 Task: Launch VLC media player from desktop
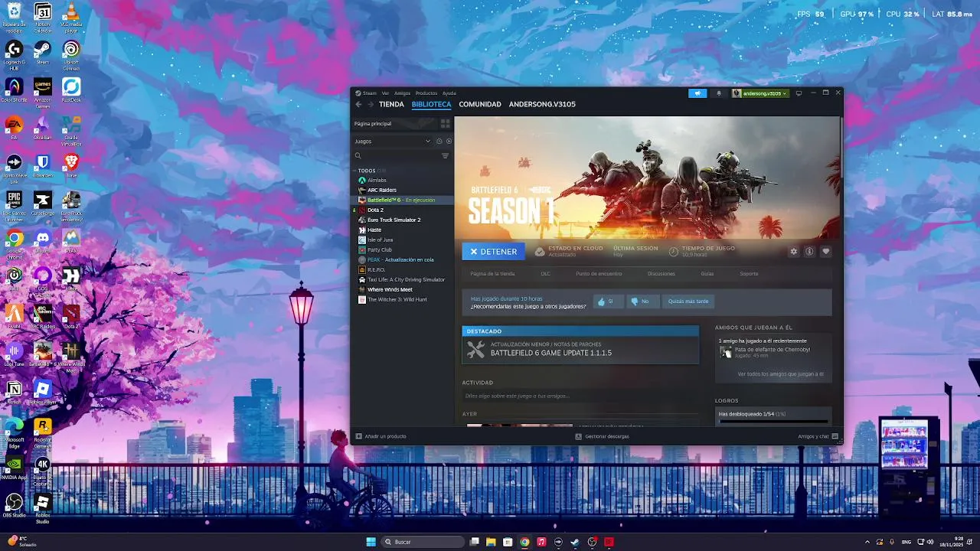pyautogui.click(x=71, y=17)
